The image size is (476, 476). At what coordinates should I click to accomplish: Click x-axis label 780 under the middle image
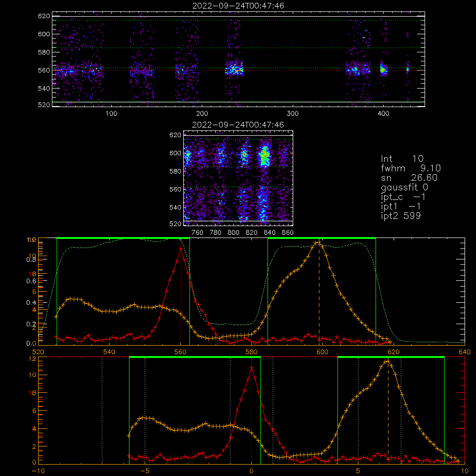click(x=216, y=233)
